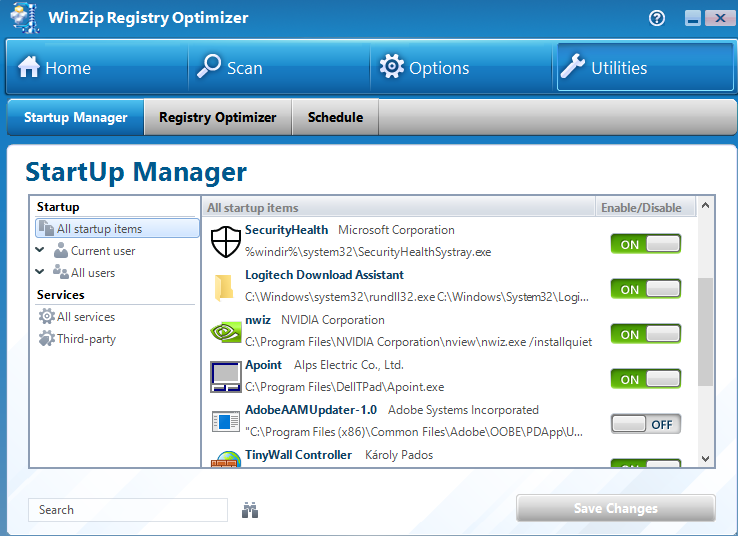Switch to Schedule sub-tab

click(x=335, y=117)
